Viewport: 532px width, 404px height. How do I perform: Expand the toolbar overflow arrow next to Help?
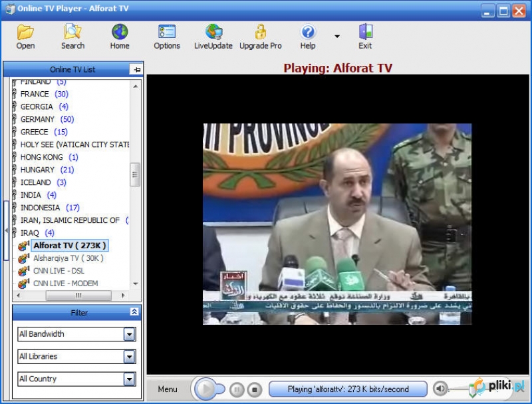point(337,37)
